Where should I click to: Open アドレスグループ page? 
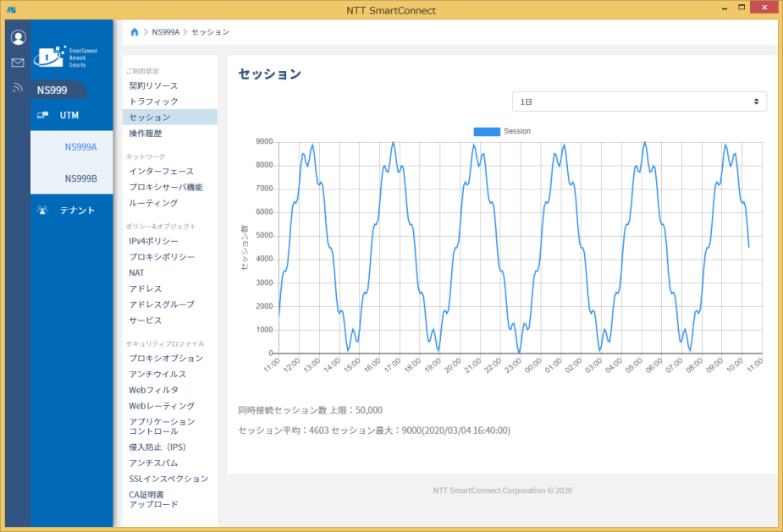[x=162, y=304]
